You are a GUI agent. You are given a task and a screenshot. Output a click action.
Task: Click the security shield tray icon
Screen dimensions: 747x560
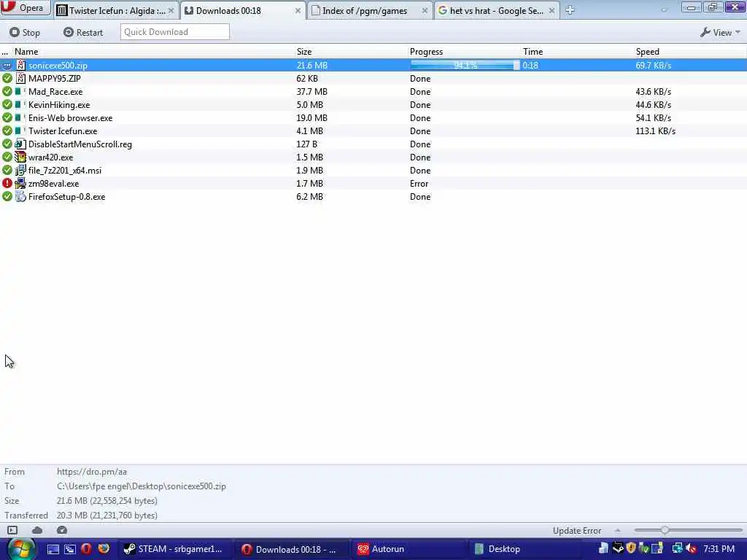point(631,548)
